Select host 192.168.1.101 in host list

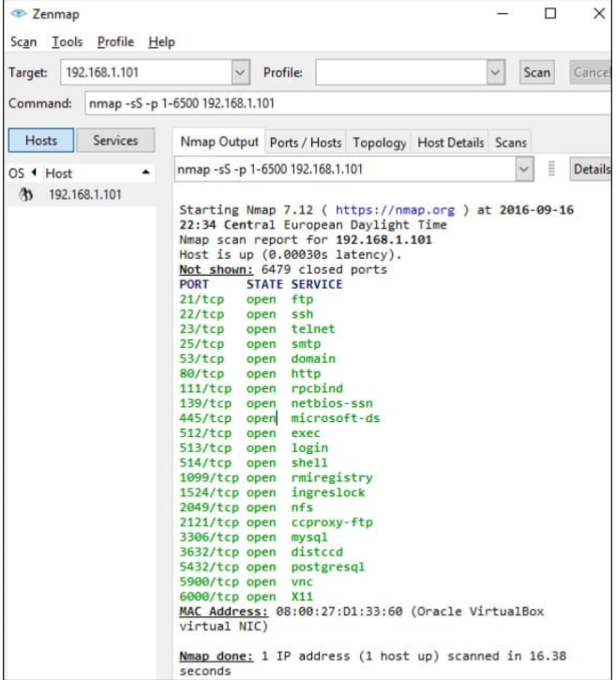[85, 195]
